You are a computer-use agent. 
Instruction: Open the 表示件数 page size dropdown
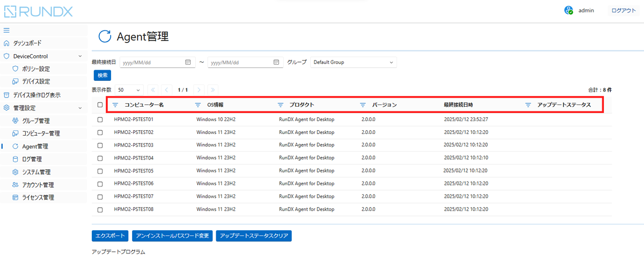[129, 90]
